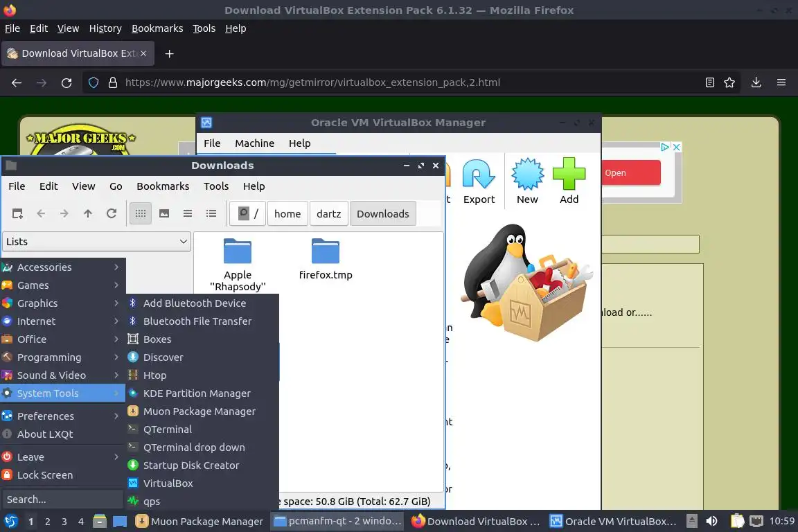Launch Discover from System Tools

coord(202,357)
